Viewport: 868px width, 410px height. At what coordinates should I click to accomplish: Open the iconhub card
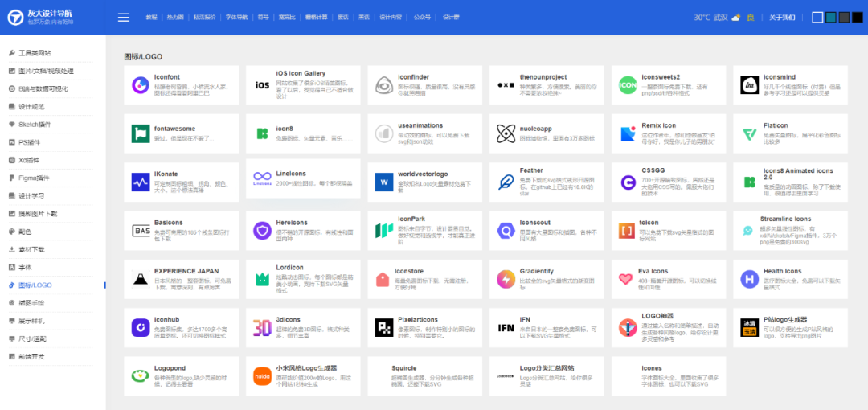[182, 327]
